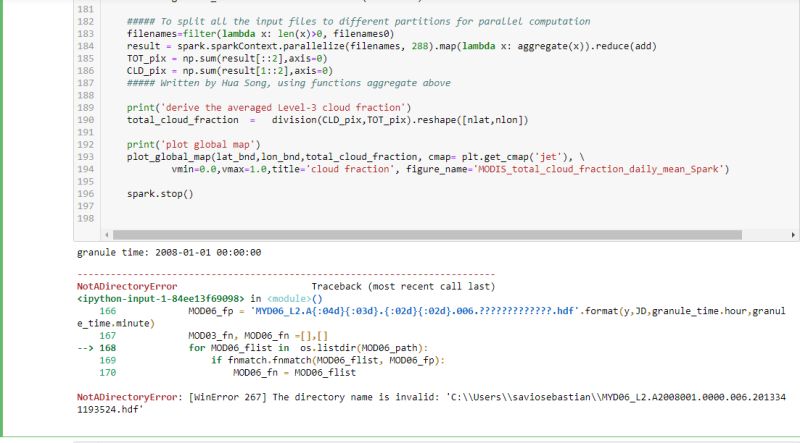Click the 'MOD03_fn, MOD06_fn =[],[]' line
The width and height of the screenshot is (800, 443).
pyautogui.click(x=258, y=336)
